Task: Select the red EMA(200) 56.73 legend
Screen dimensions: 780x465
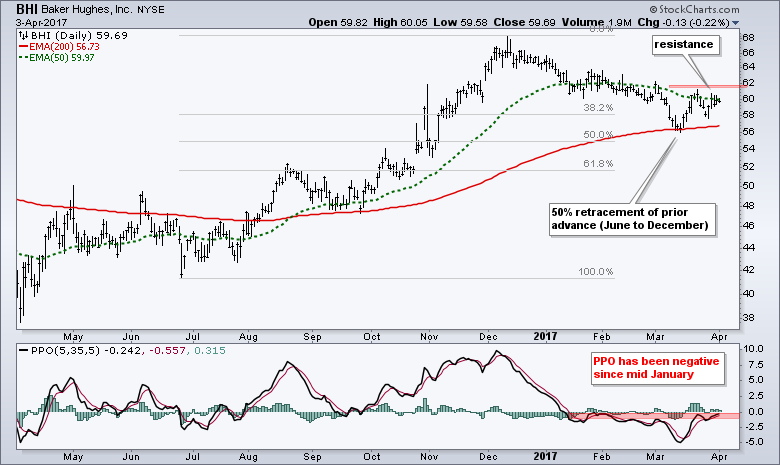Action: 59,47
